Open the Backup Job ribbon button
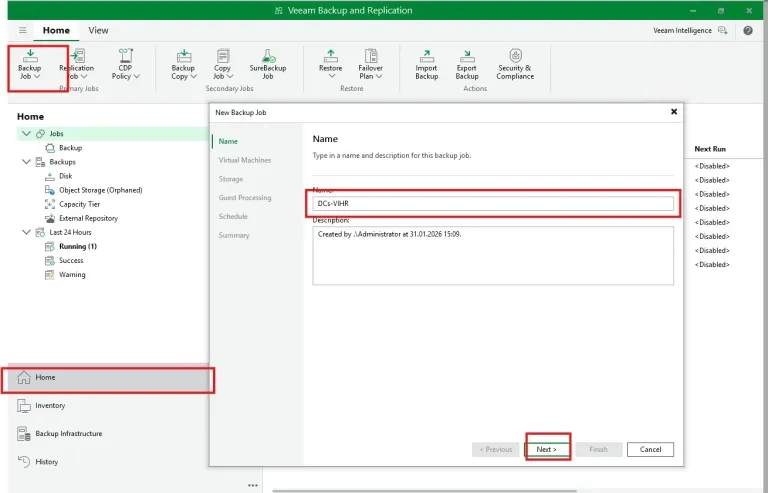This screenshot has height=493, width=768. click(x=30, y=64)
